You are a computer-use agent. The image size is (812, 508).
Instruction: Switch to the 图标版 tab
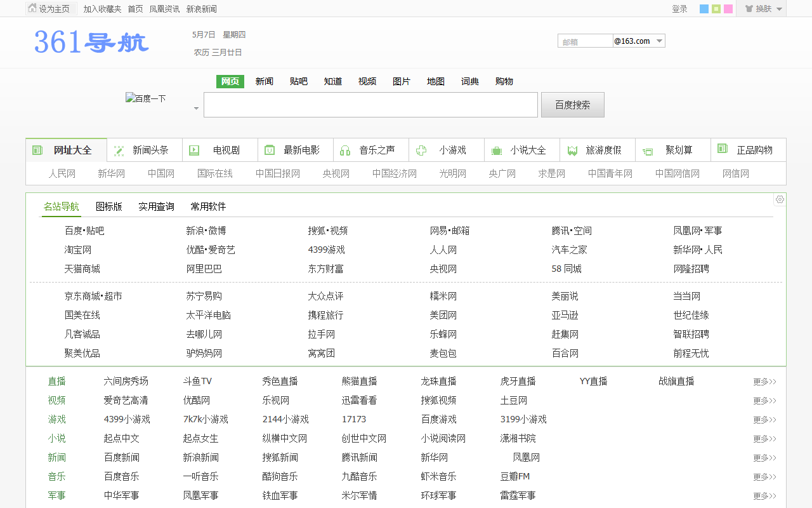[x=109, y=206]
